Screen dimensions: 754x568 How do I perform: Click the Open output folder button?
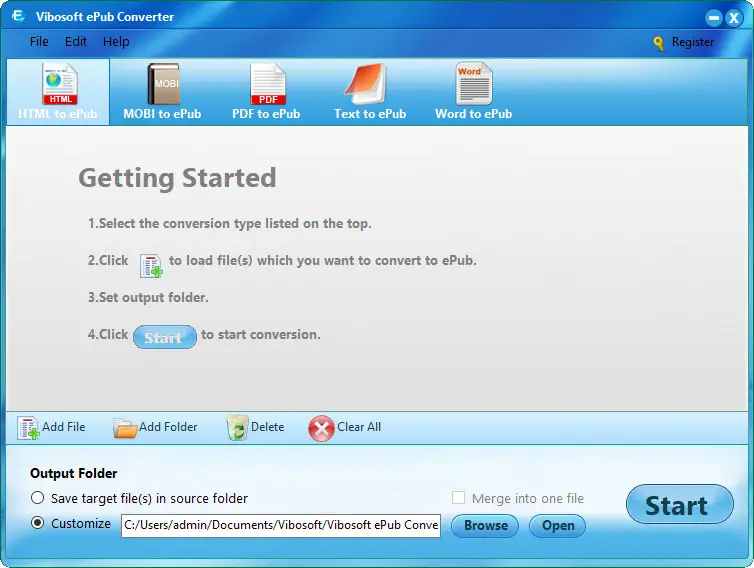[557, 526]
